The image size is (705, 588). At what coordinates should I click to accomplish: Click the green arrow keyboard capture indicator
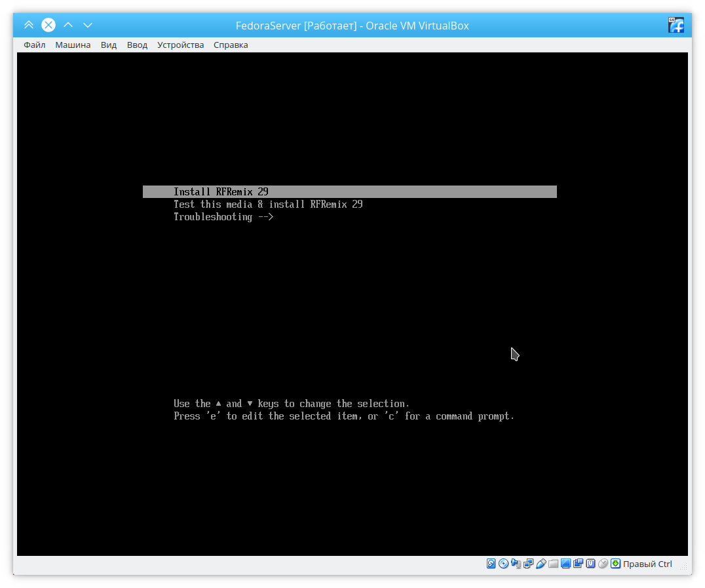tap(615, 564)
